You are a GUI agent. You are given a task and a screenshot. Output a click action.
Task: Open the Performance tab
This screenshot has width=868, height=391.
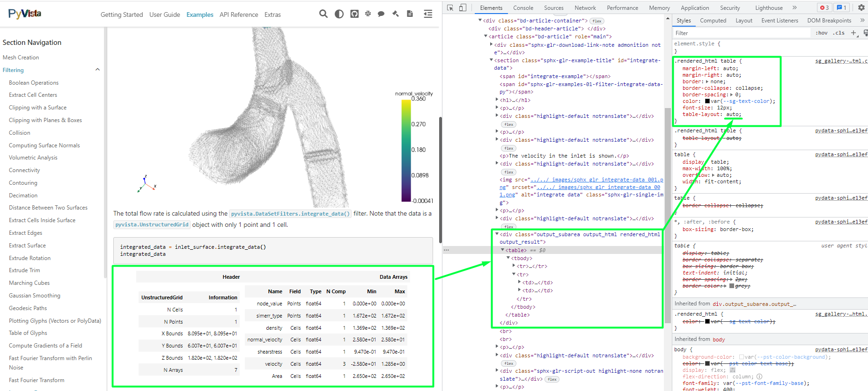pos(622,7)
